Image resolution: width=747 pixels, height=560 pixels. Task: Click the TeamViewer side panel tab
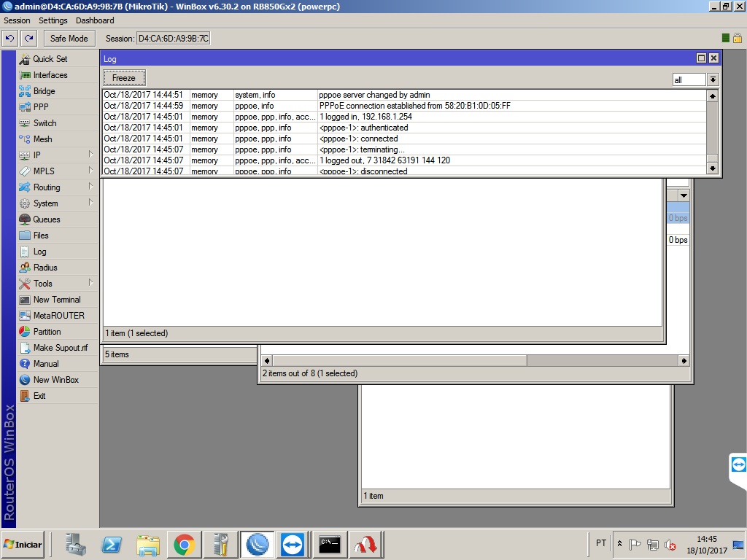coord(738,465)
